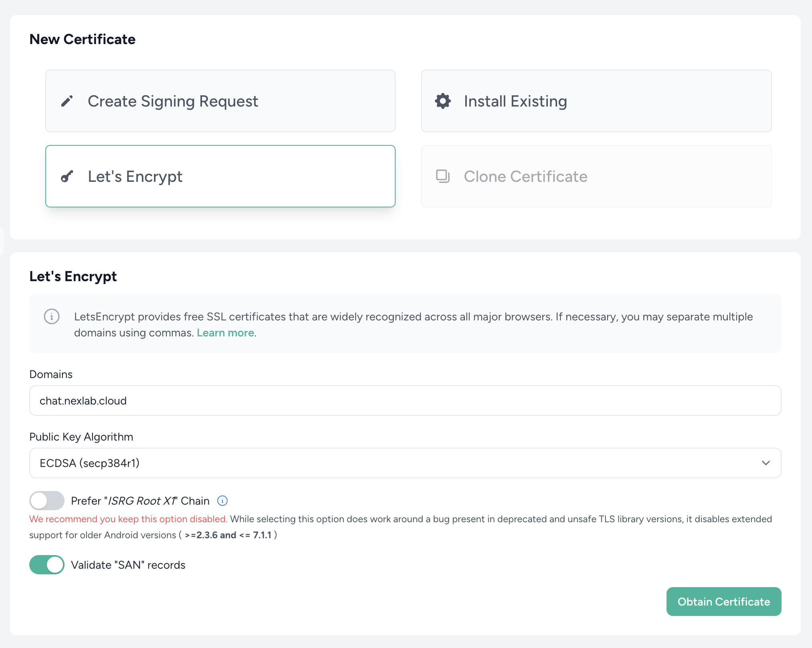Click the chevron arrow in the ECDSA select box
Screen dimensions: 812x648
(766, 463)
